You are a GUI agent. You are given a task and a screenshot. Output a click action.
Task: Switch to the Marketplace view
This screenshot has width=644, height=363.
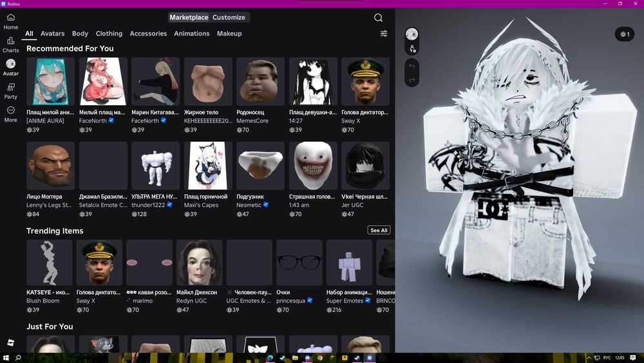(189, 17)
